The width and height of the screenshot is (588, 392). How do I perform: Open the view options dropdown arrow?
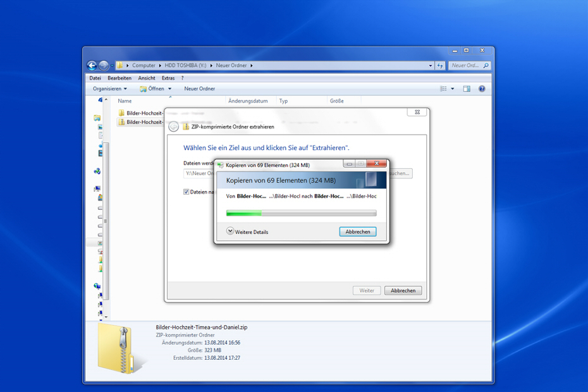point(453,89)
